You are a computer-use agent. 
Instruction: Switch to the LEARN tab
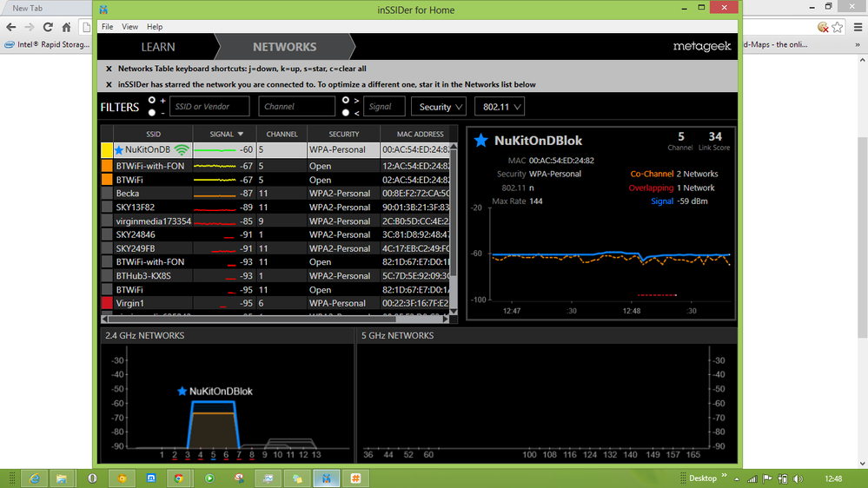[x=158, y=47]
